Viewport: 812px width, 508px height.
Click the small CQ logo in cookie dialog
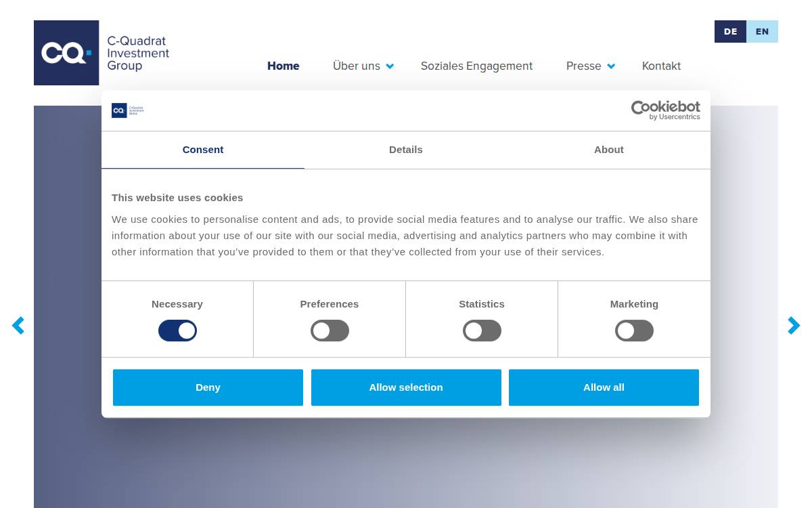point(128,110)
